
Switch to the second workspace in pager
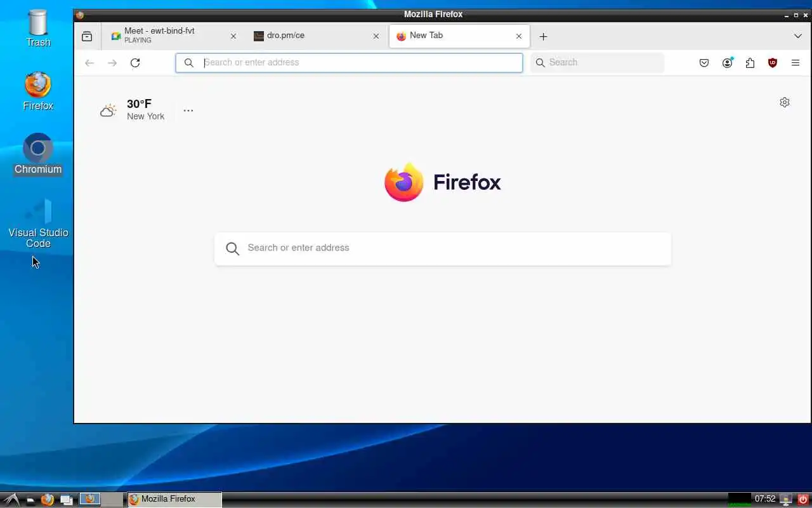[x=112, y=499]
